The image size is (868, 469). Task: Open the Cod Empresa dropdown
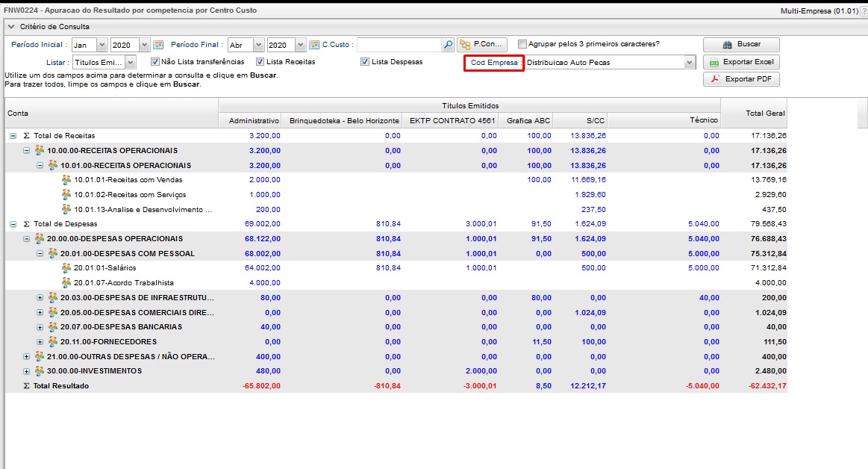[689, 63]
